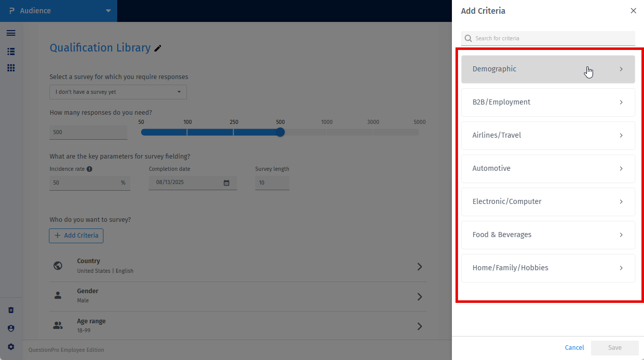Click the QuestionPro logo icon
Screen dimensions: 644x360
(x=12, y=11)
